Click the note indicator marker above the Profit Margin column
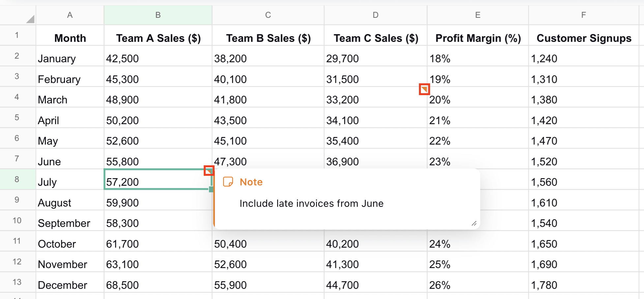Image resolution: width=644 pixels, height=299 pixels. pos(425,89)
